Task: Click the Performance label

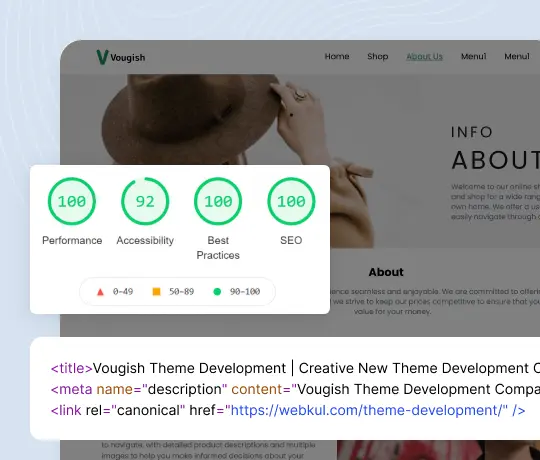Action: [72, 240]
